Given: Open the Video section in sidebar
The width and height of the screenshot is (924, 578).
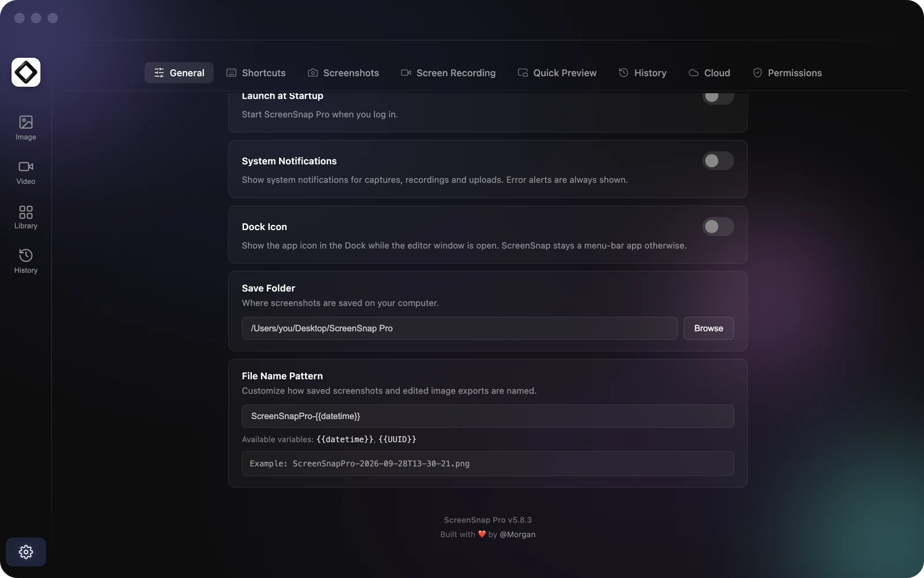Looking at the screenshot, I should (x=26, y=172).
